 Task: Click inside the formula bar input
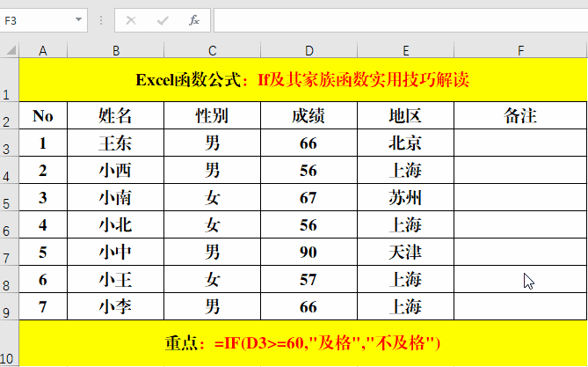[x=401, y=20]
